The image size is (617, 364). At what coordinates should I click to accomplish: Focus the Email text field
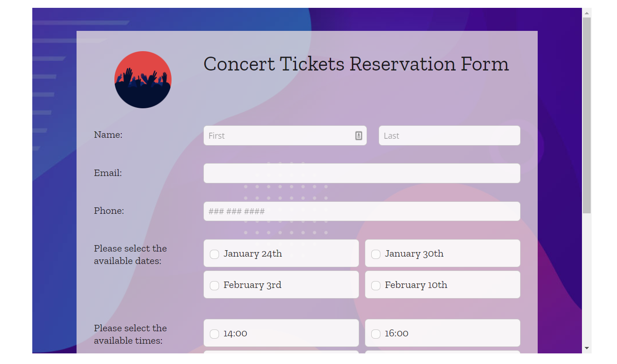tap(362, 173)
